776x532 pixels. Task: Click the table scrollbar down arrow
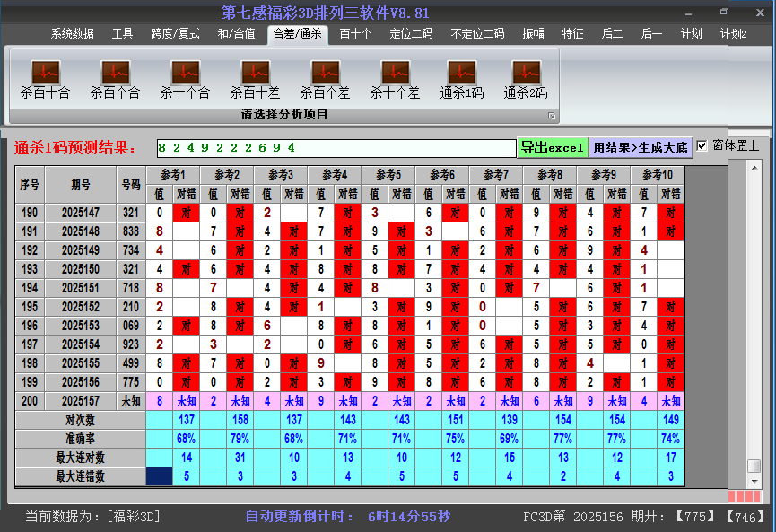(x=754, y=481)
